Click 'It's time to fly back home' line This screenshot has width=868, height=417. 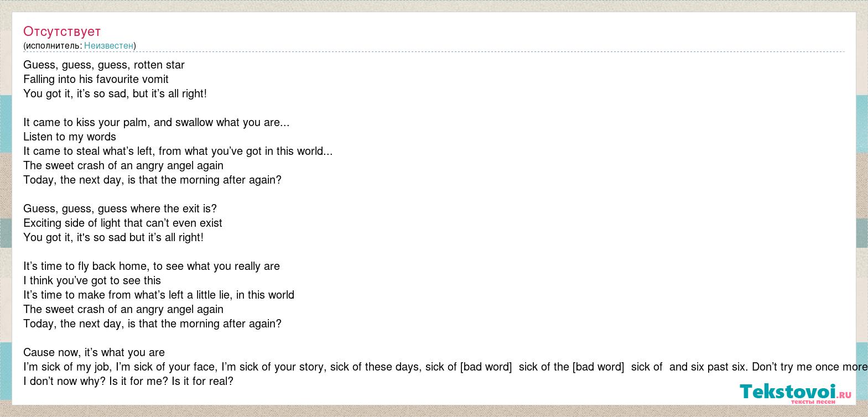(x=152, y=267)
